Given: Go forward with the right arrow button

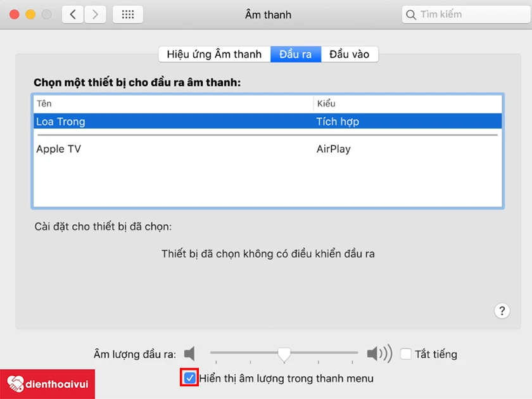Looking at the screenshot, I should point(96,15).
